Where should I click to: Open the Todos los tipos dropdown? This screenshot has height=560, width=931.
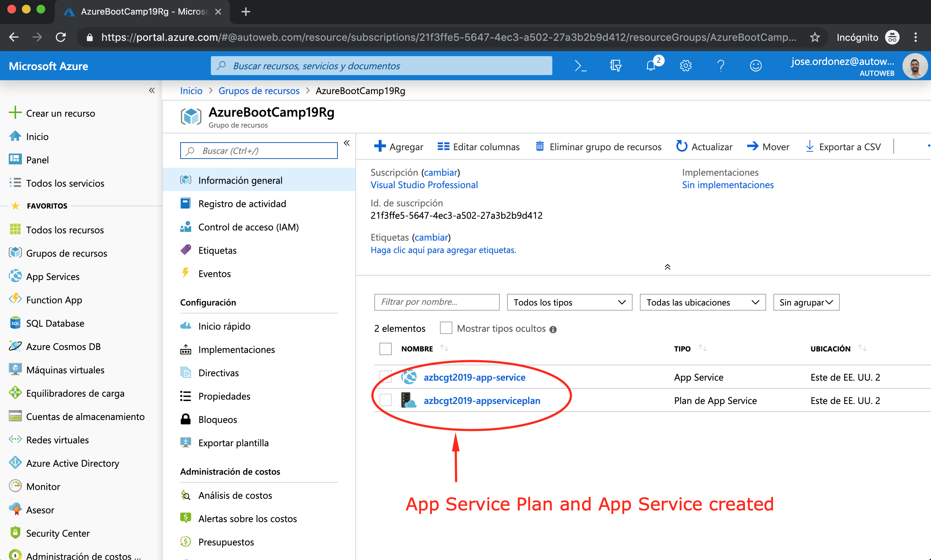coord(569,302)
